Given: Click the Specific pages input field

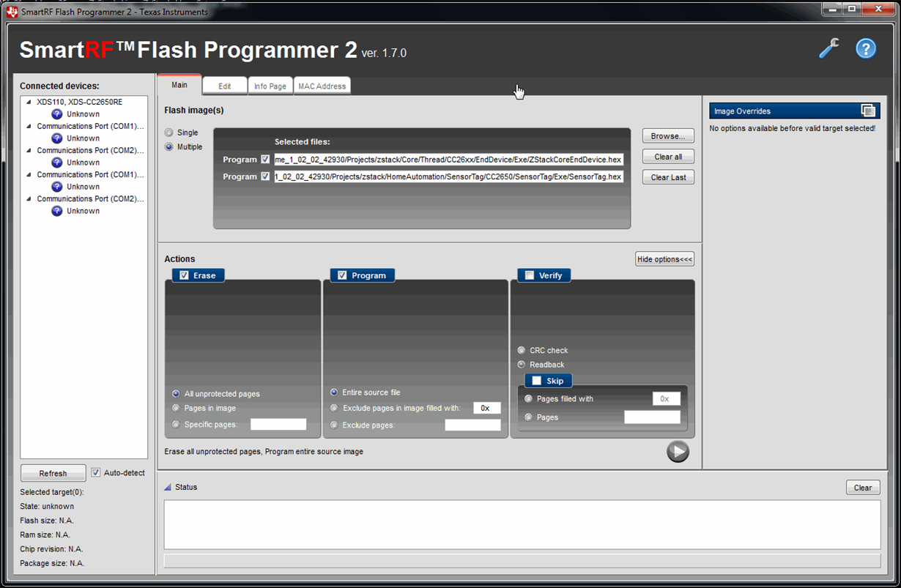Looking at the screenshot, I should coord(278,424).
